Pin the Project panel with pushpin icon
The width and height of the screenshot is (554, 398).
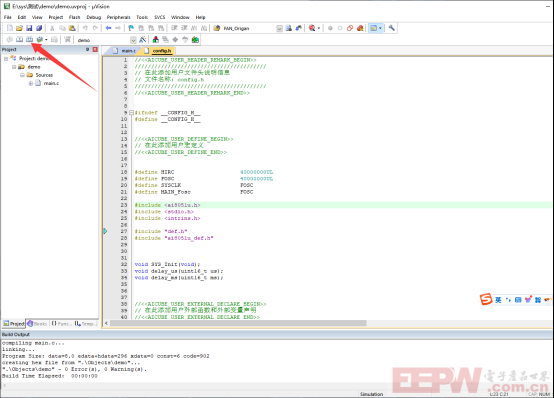(x=87, y=49)
